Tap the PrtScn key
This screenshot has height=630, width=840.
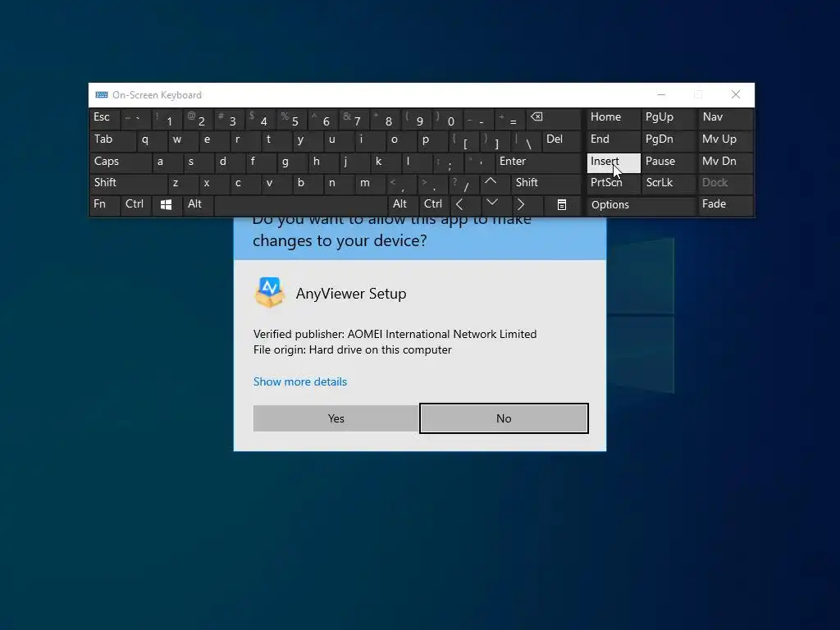coord(614,183)
